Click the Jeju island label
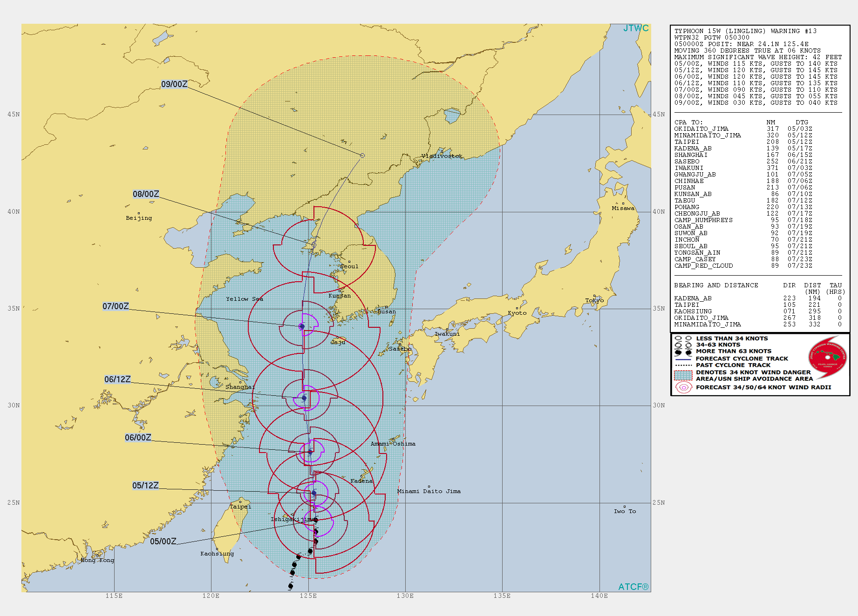Screen dimensions: 858x616 pos(338,342)
